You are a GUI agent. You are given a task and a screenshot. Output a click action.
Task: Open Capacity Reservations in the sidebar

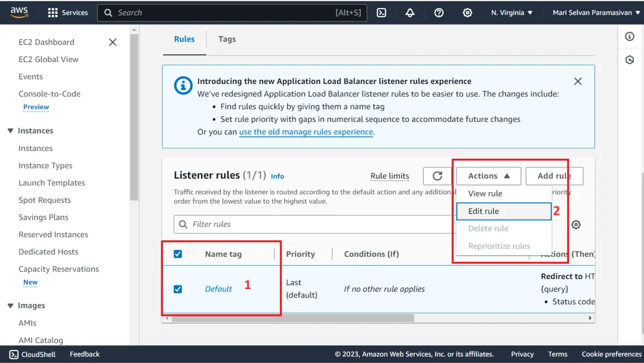click(x=59, y=269)
